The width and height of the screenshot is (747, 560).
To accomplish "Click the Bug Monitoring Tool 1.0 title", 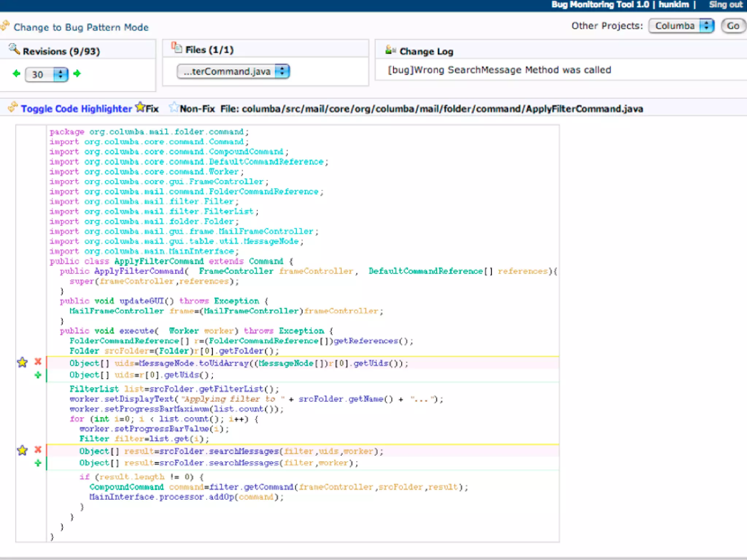I will pos(600,5).
